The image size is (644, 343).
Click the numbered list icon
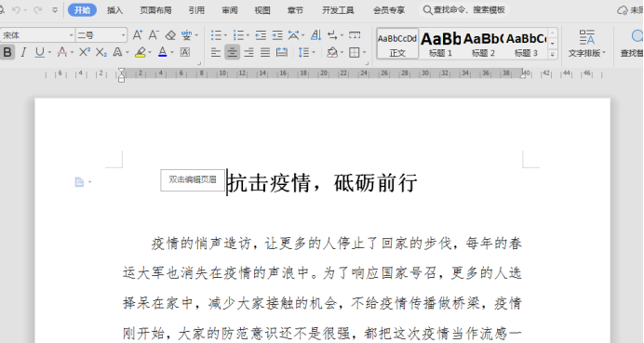point(238,35)
